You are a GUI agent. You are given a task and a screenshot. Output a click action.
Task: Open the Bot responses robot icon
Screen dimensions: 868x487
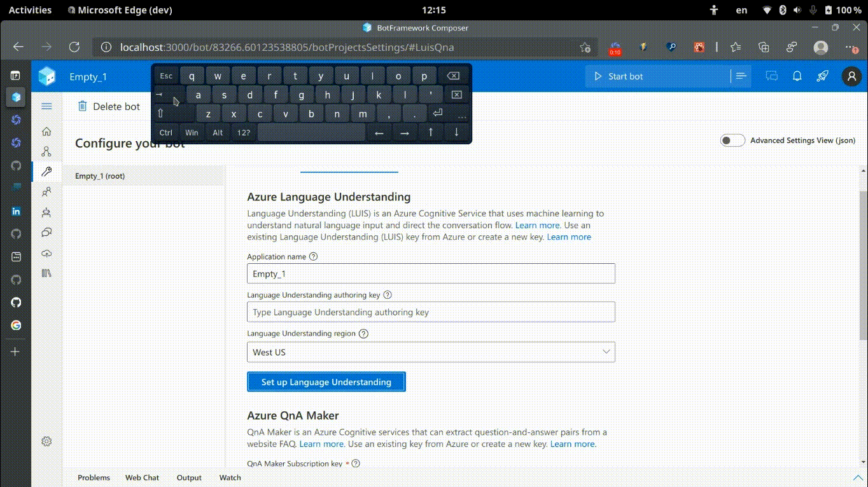tap(46, 212)
